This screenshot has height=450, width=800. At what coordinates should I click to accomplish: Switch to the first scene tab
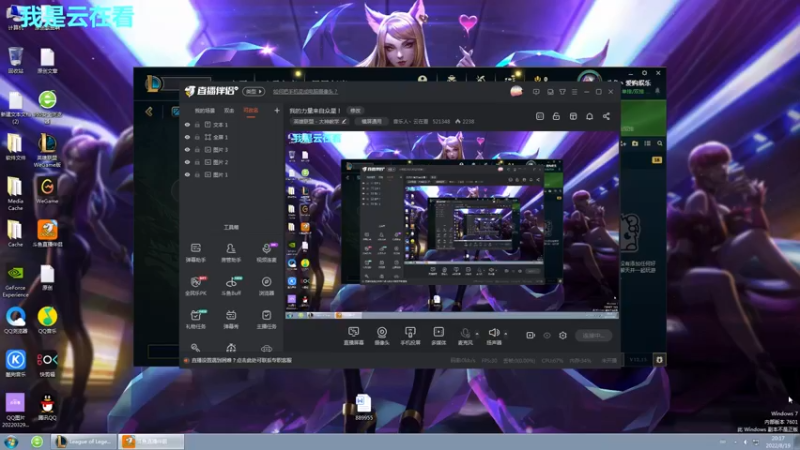click(x=205, y=111)
